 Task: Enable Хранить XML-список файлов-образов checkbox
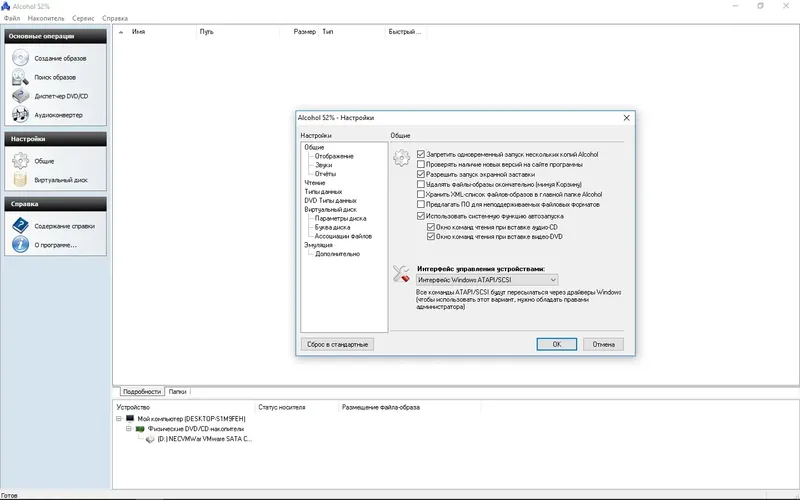421,194
